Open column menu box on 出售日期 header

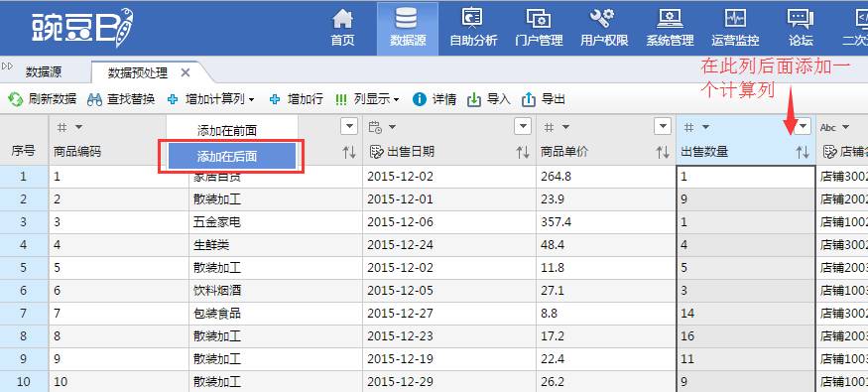tap(523, 126)
